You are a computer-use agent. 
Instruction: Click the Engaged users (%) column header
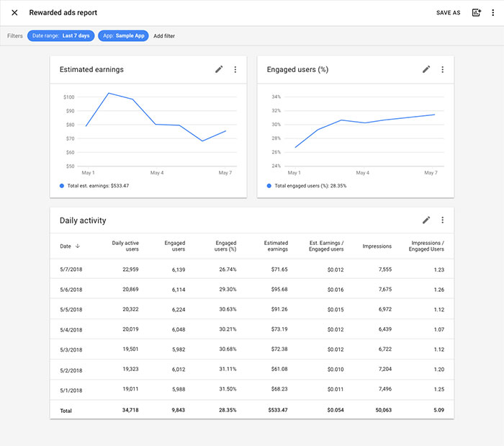point(225,246)
